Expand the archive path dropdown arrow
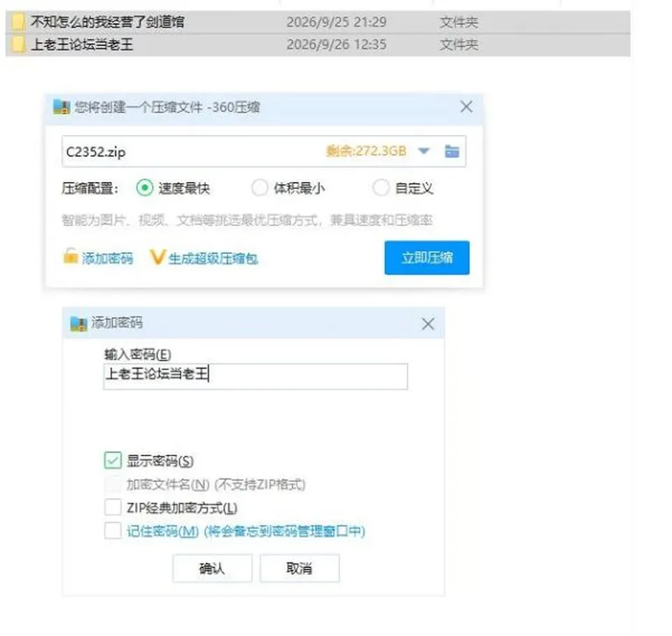This screenshot has width=672, height=636. tap(423, 150)
